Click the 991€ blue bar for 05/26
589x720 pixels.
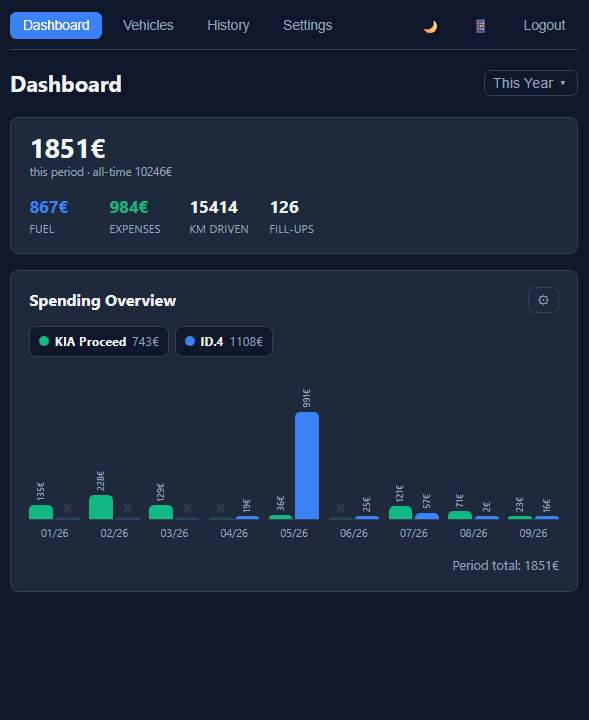pos(307,466)
